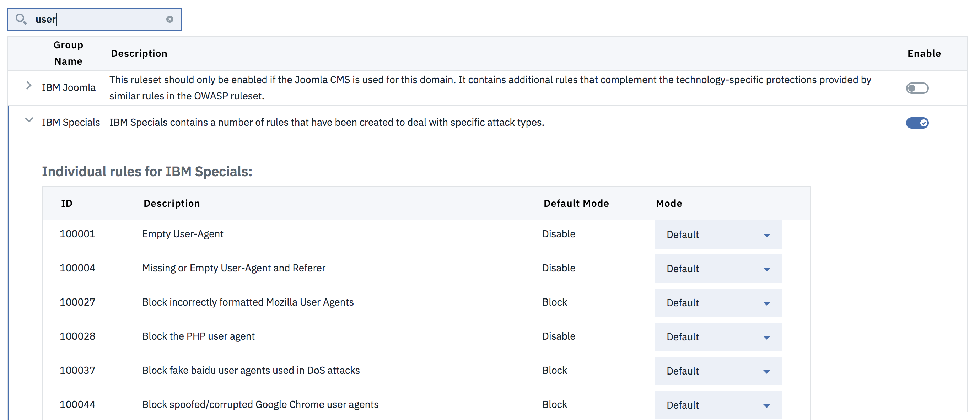Viewport: 980px width, 420px height.
Task: Collapse the IBM Specials group row
Action: [x=28, y=120]
